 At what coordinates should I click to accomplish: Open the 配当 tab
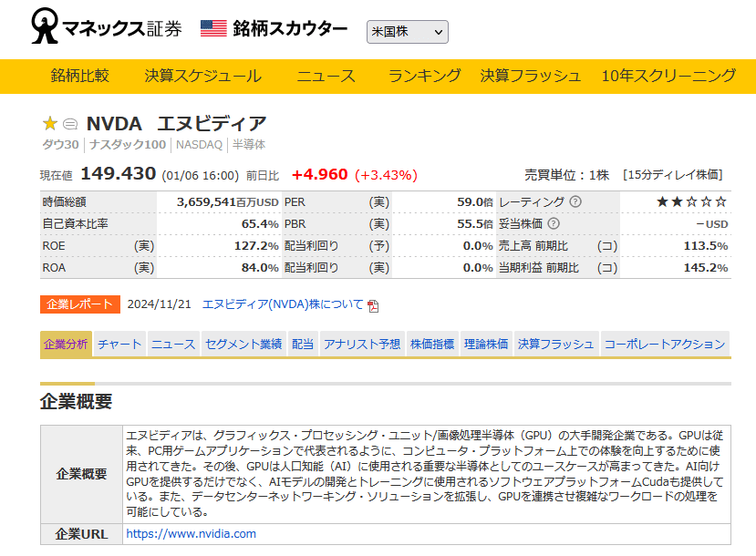[302, 345]
